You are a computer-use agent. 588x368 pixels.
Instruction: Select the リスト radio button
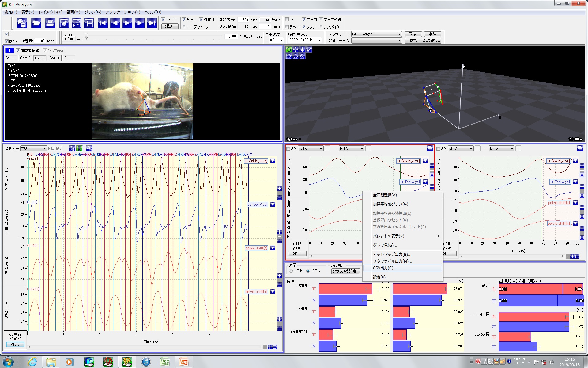(x=291, y=271)
